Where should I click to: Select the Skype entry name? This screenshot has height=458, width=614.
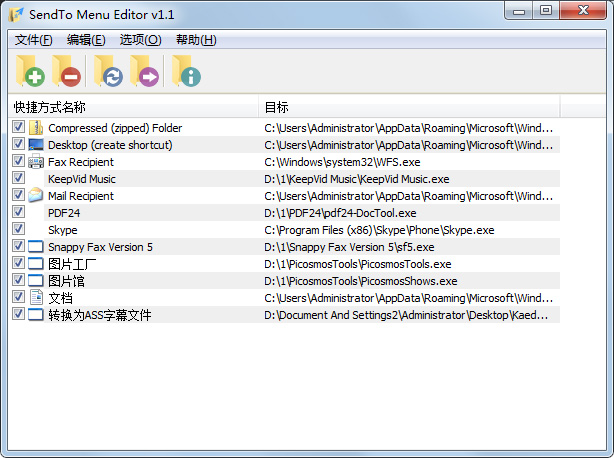pyautogui.click(x=63, y=230)
